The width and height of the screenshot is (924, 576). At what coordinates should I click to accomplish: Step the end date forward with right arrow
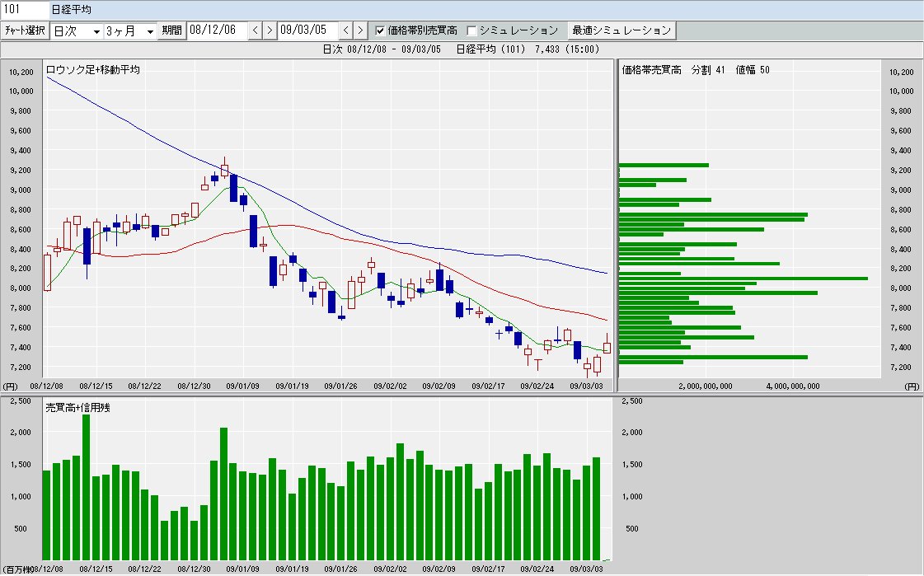(x=359, y=30)
